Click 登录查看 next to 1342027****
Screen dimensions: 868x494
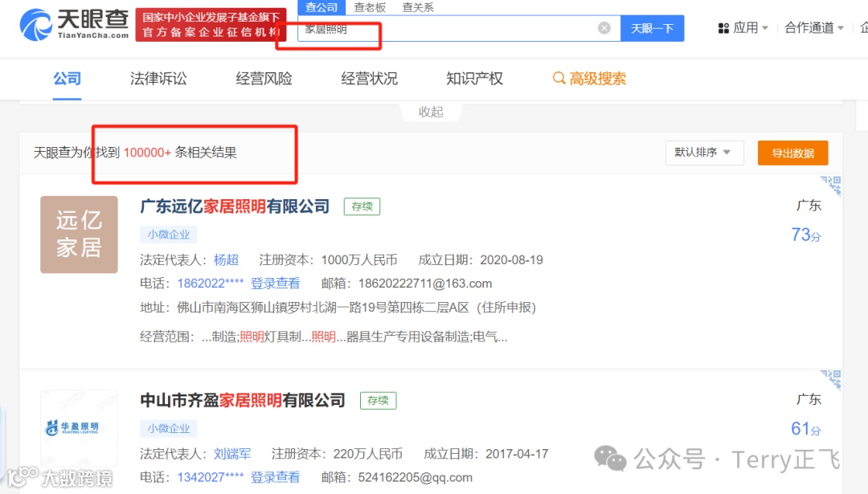(x=275, y=477)
